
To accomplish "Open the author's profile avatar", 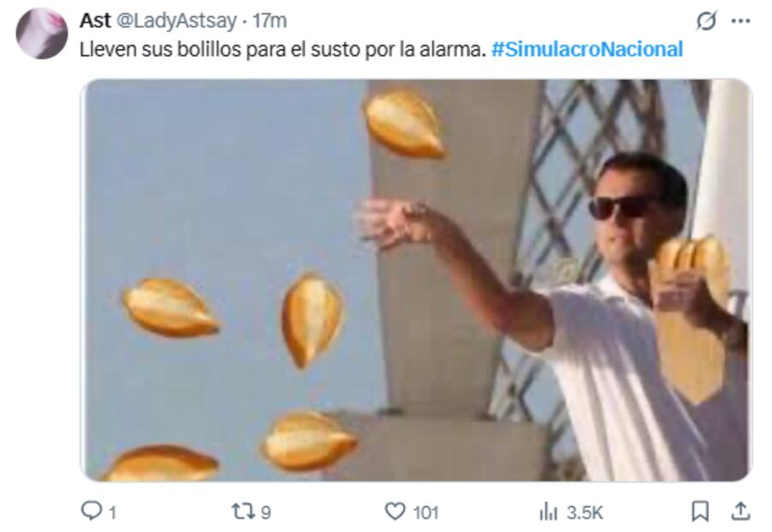I will click(x=42, y=33).
